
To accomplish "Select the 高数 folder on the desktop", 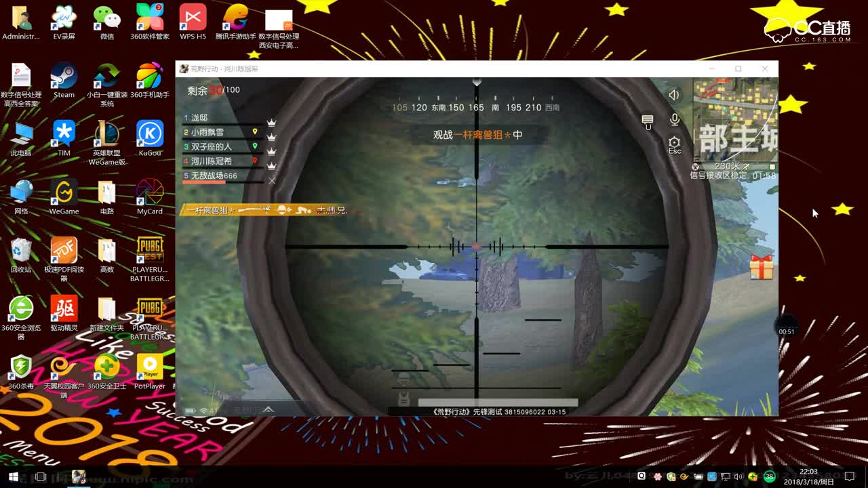I will click(106, 256).
